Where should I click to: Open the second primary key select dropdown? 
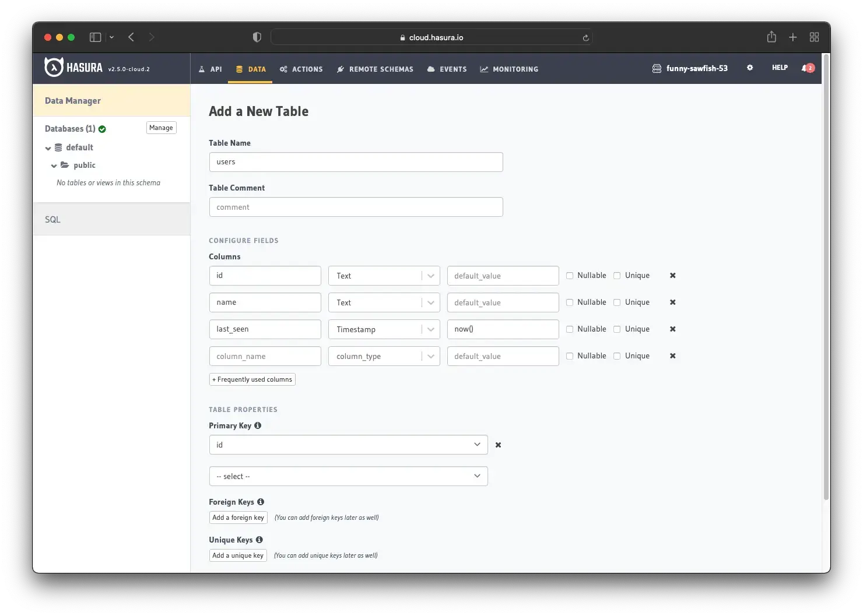pos(348,476)
